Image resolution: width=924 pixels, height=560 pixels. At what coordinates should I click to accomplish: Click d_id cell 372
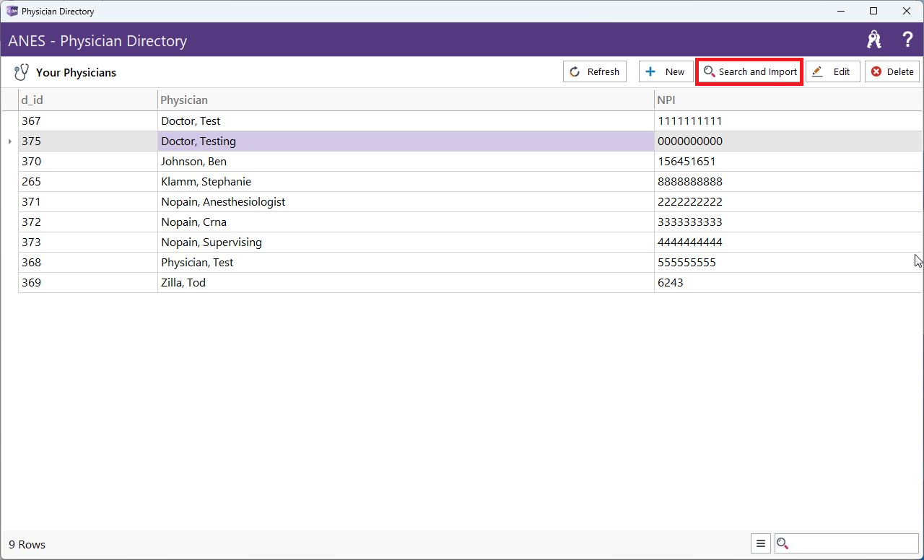[87, 222]
